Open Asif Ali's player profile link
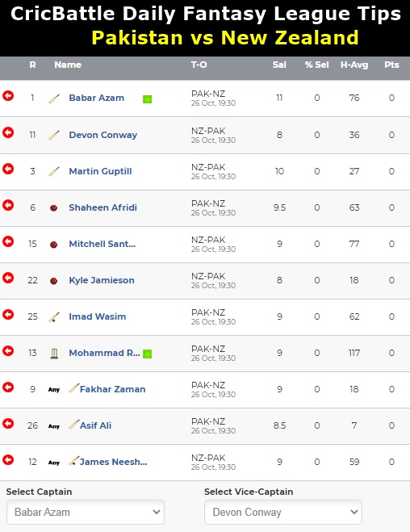Image resolution: width=410 pixels, height=532 pixels. [x=95, y=425]
